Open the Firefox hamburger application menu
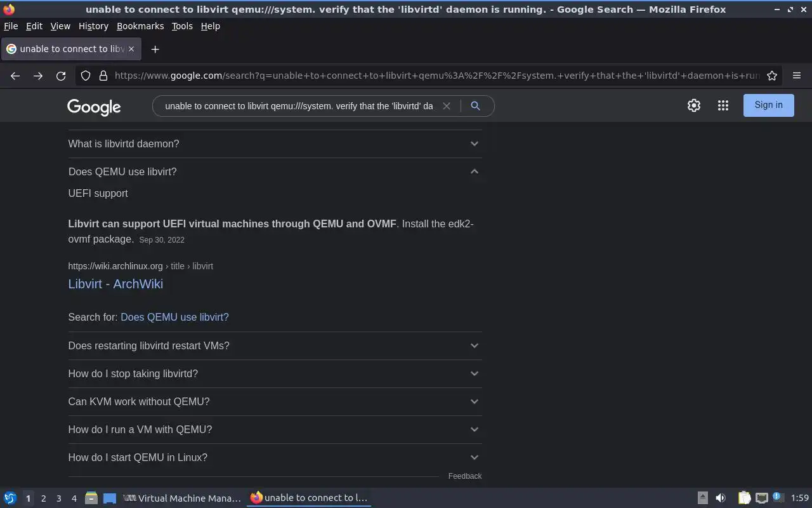This screenshot has width=812, height=508. click(x=797, y=76)
